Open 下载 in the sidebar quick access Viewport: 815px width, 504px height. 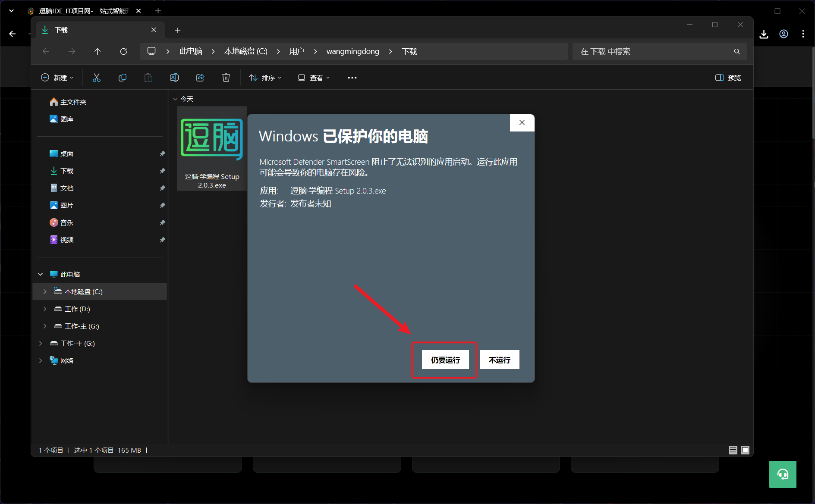click(x=62, y=171)
